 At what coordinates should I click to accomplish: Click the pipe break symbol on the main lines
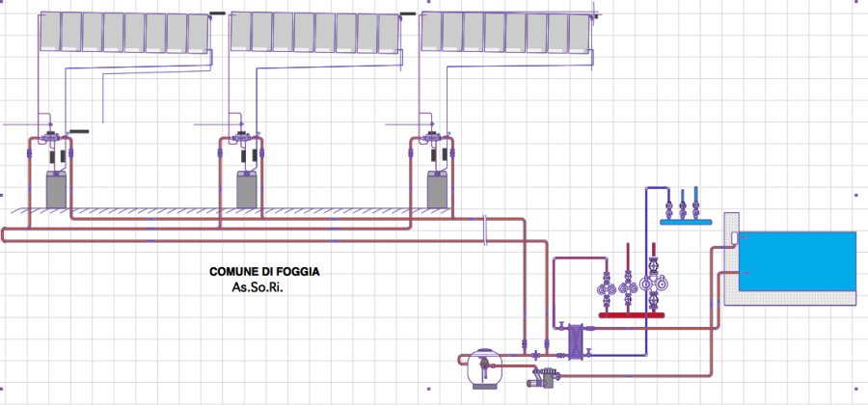[x=485, y=229]
